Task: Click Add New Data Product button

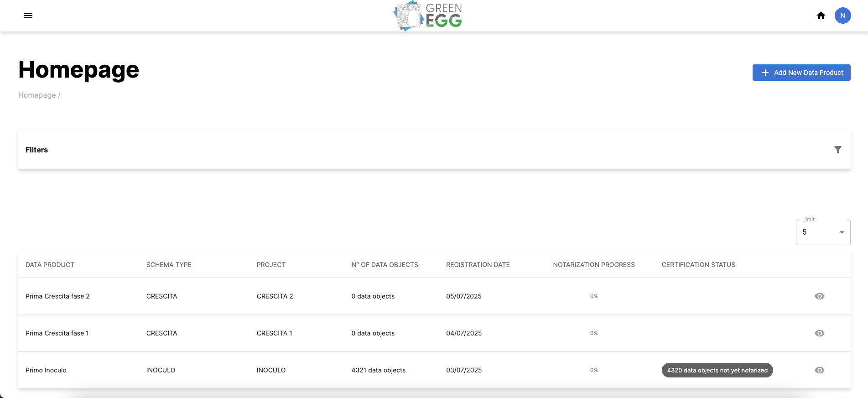Action: (801, 73)
